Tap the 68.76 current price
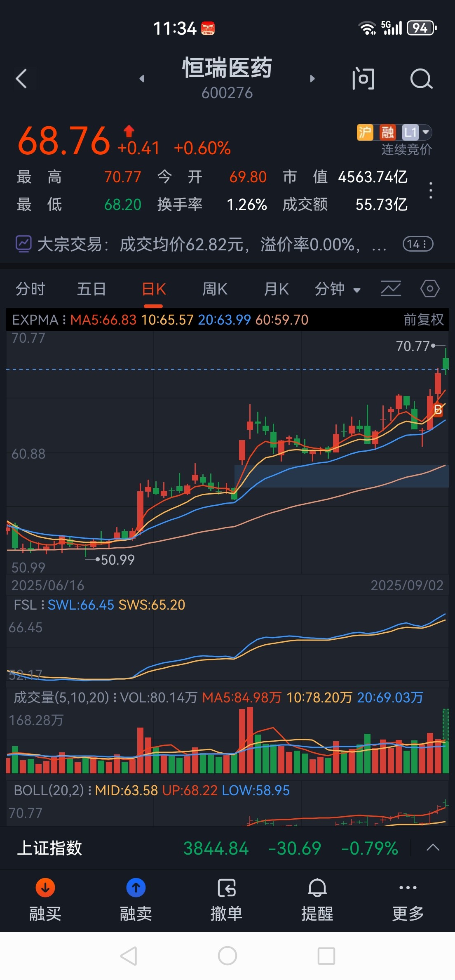The image size is (455, 980). click(x=64, y=141)
